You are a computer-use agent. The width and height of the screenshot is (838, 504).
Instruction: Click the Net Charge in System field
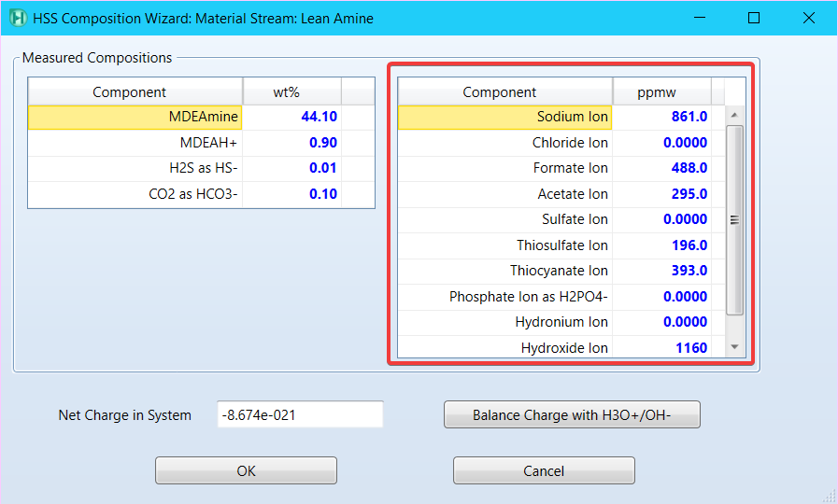tap(300, 415)
